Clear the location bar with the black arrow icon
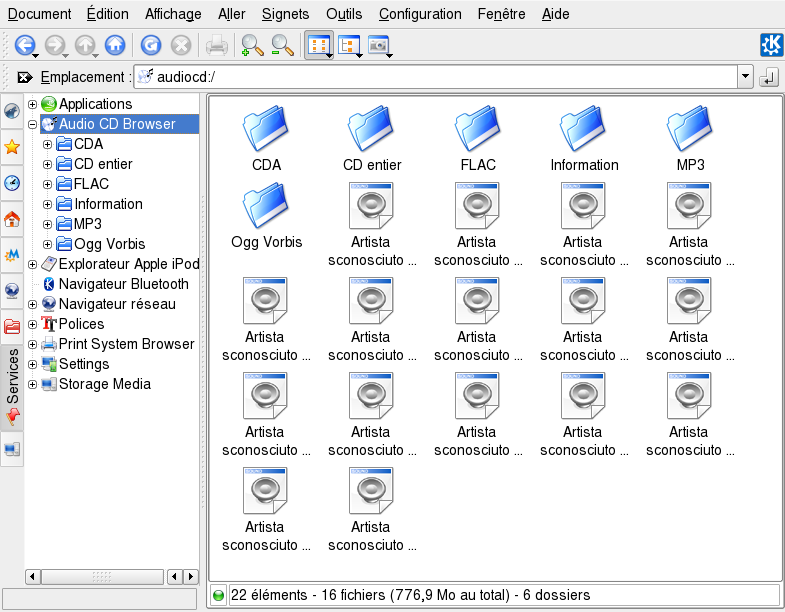The height and width of the screenshot is (612, 785). coord(25,77)
